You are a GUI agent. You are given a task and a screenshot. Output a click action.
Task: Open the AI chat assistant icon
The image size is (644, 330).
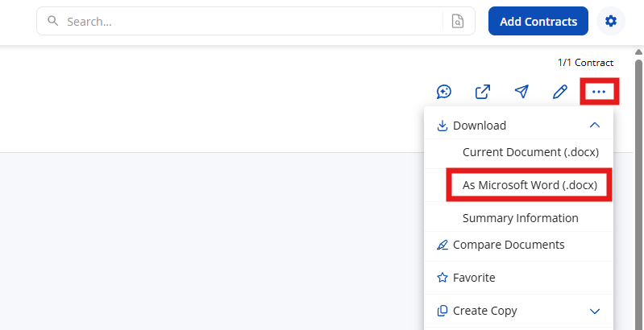[x=443, y=92]
